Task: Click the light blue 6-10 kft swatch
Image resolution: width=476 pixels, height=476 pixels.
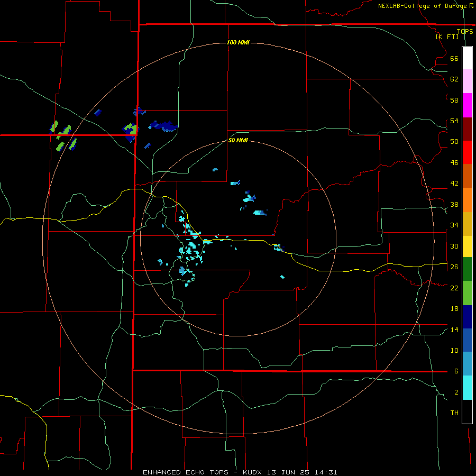Action: click(x=467, y=364)
